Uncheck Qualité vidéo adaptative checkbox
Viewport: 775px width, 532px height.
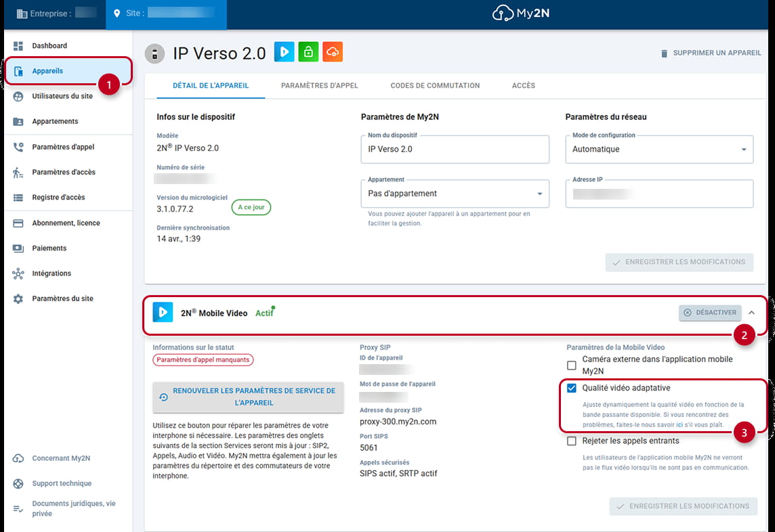pyautogui.click(x=572, y=389)
